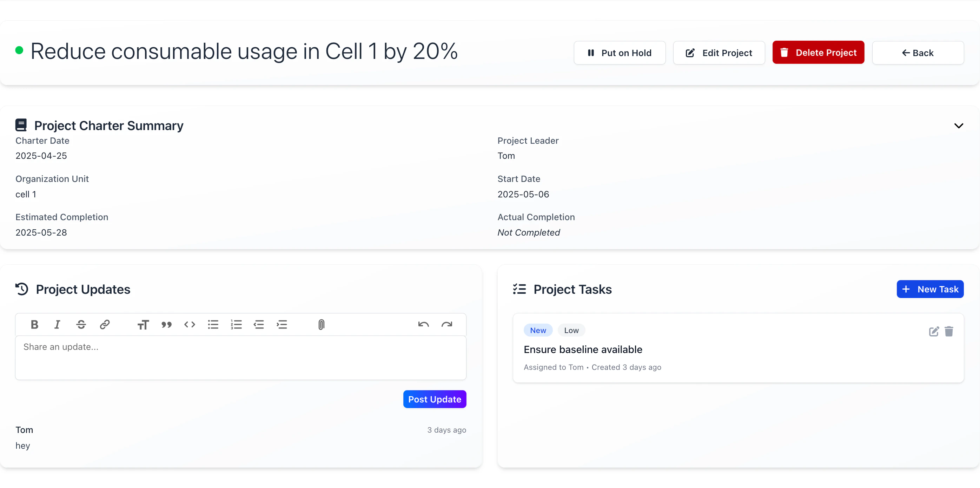Toggle heading text size in editor

click(143, 325)
